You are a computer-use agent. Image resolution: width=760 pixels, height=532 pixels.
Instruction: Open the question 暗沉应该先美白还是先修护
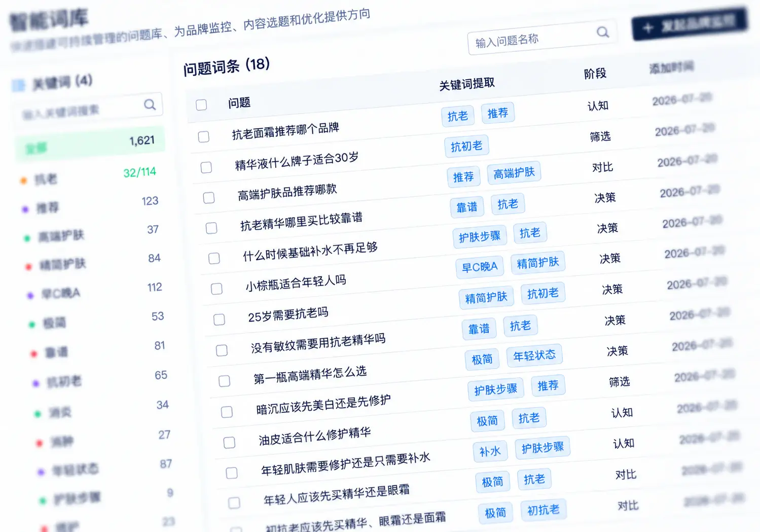323,404
